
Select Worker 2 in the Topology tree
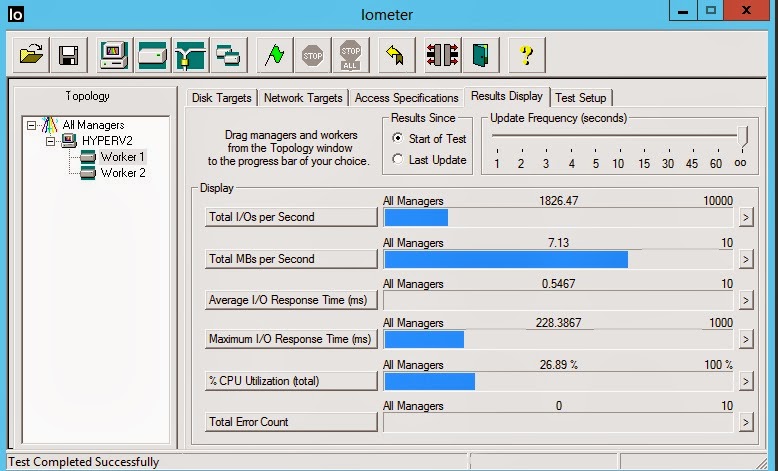point(122,173)
